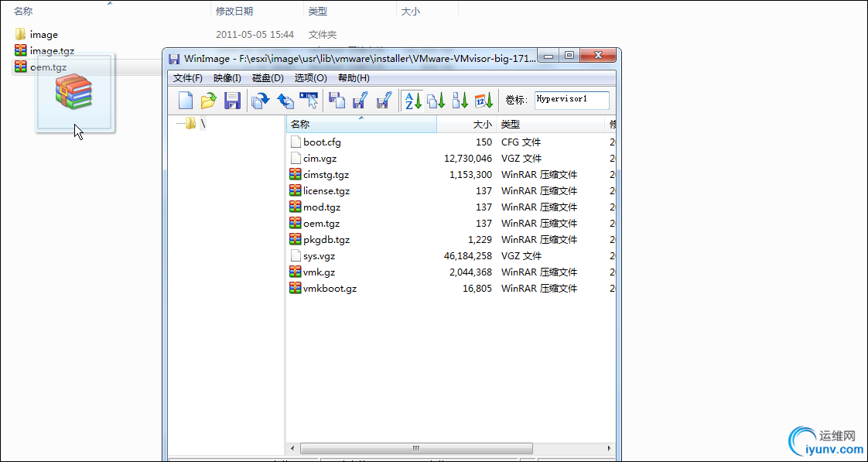Click the horizontal scrollbar right arrow
868x462 pixels.
pyautogui.click(x=610, y=447)
